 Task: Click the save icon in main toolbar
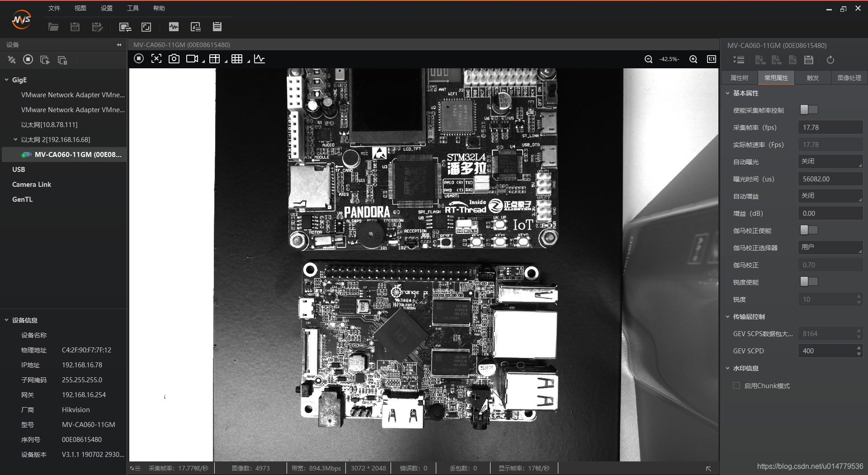(75, 27)
